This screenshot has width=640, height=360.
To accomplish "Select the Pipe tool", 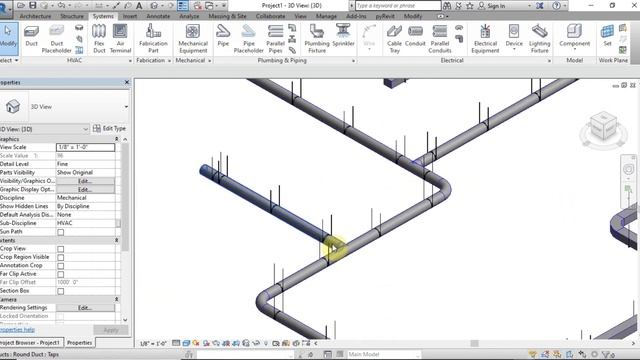I will [x=223, y=36].
